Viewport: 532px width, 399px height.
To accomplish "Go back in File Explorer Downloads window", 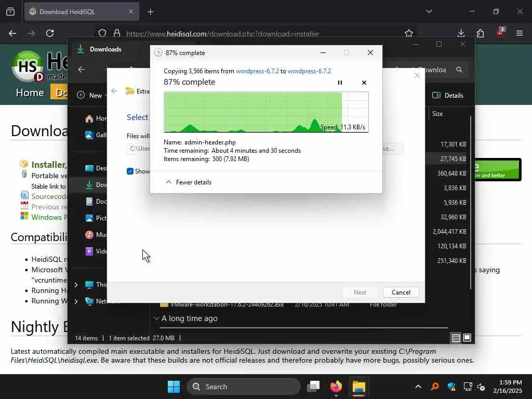I will tap(82, 70).
